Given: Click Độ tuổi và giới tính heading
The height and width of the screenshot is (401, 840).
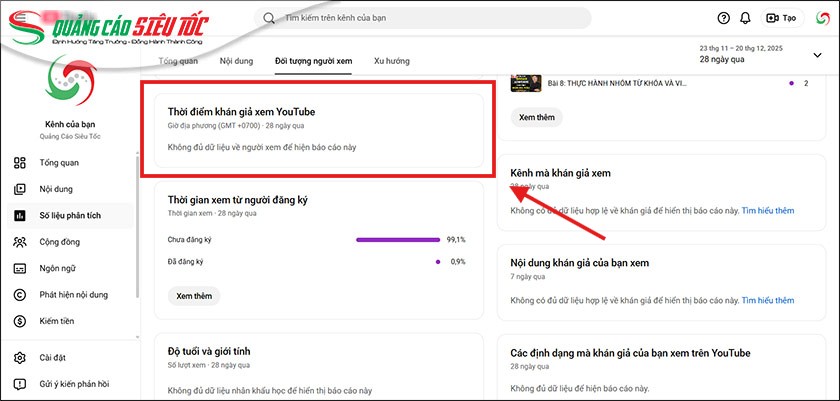Looking at the screenshot, I should (209, 351).
